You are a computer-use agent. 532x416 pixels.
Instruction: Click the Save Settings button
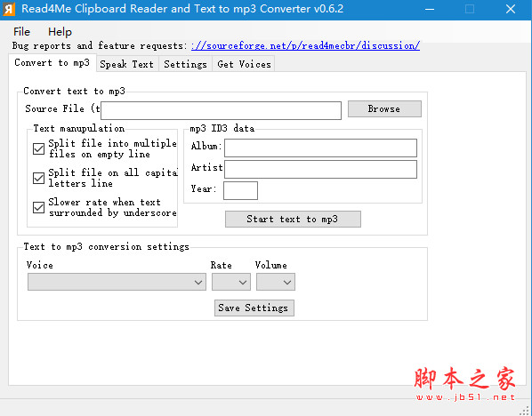[x=254, y=308]
